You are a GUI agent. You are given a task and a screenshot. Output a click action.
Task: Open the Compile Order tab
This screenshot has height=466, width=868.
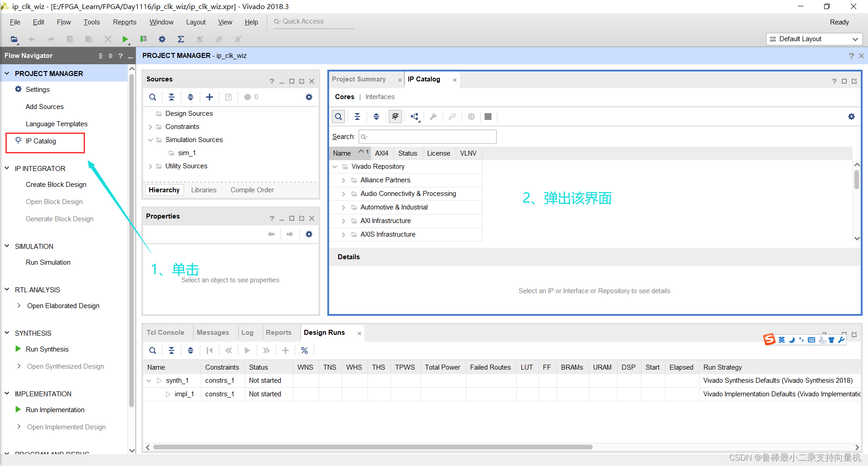point(252,190)
